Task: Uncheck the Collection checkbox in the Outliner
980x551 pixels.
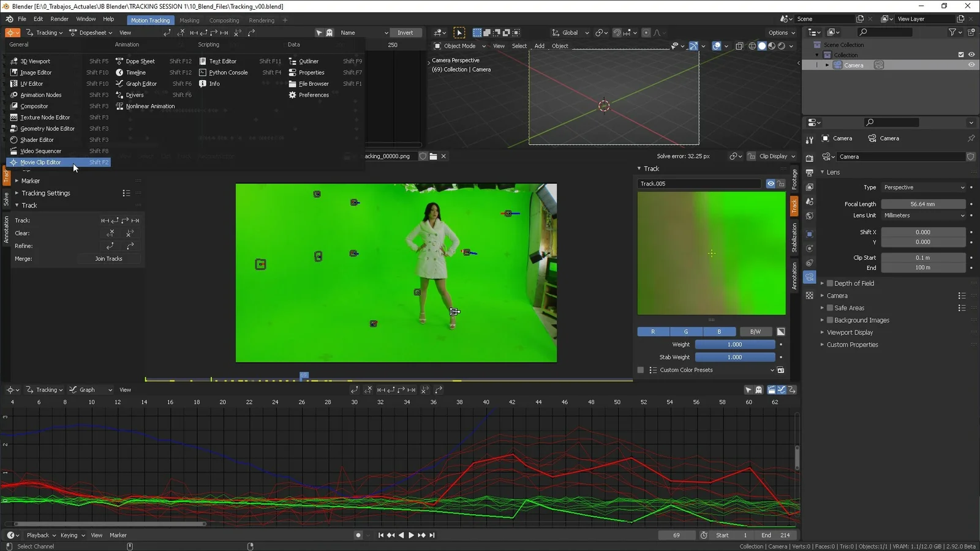Action: coord(961,54)
